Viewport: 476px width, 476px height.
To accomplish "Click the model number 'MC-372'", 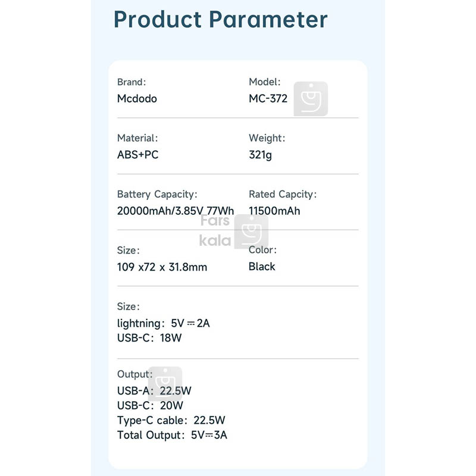I will click(x=268, y=99).
